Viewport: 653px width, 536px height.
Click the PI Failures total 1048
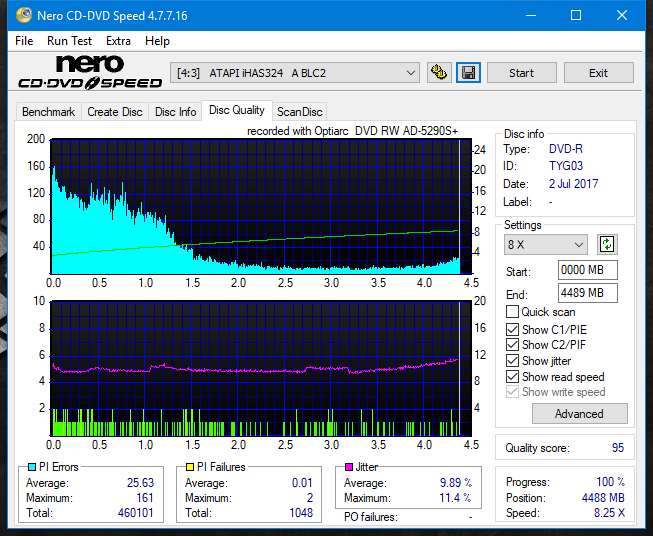click(x=301, y=513)
